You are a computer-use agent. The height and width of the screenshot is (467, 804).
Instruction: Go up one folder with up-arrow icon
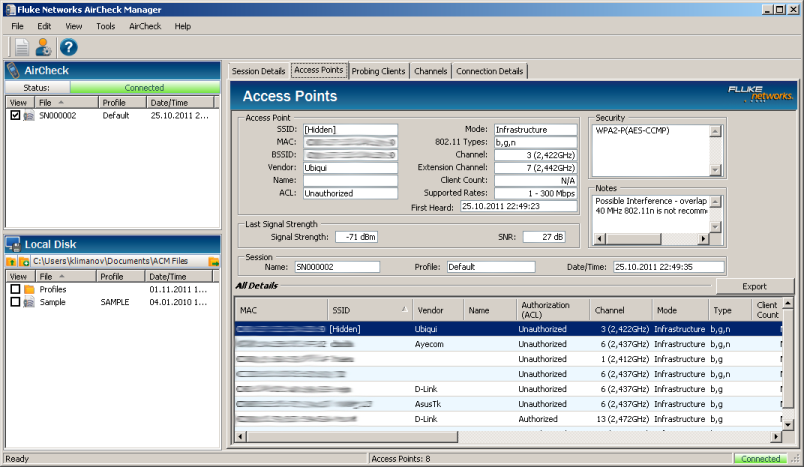11,261
